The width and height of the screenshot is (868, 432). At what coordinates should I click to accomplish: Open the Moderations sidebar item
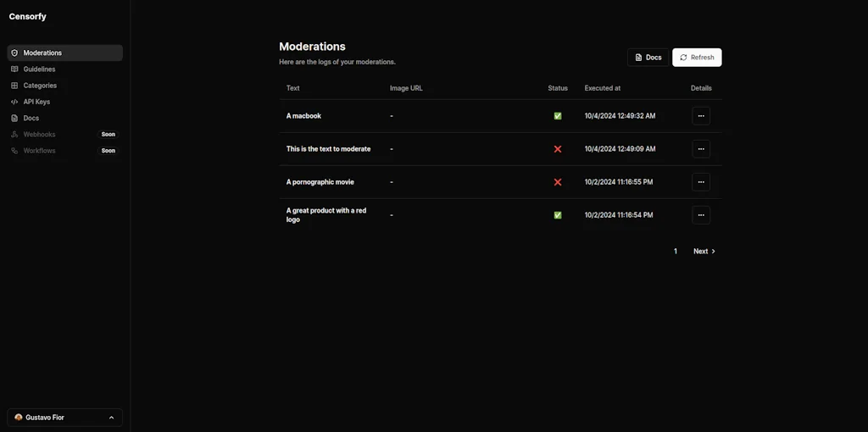pos(64,53)
